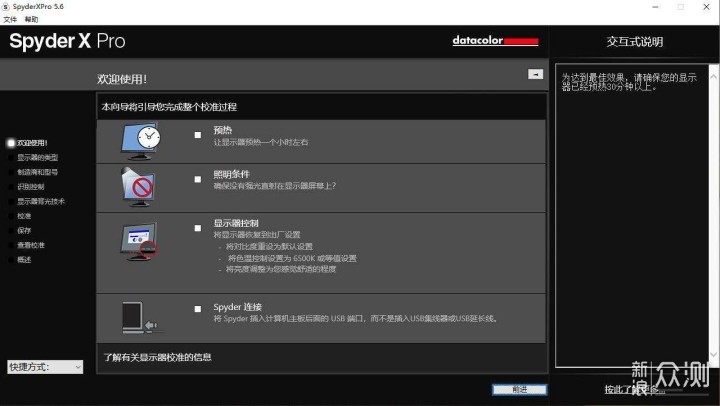This screenshot has height=406, width=720.
Task: Click the 交互式说明 panel title
Action: point(635,42)
